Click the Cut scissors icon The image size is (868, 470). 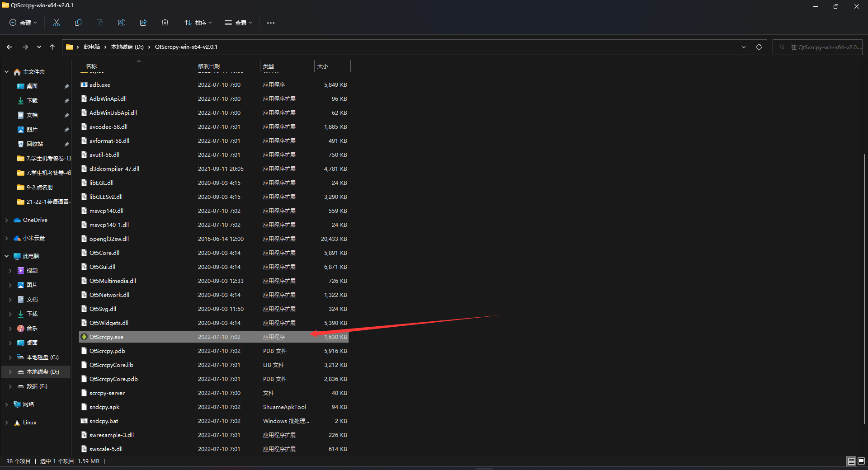[x=57, y=23]
